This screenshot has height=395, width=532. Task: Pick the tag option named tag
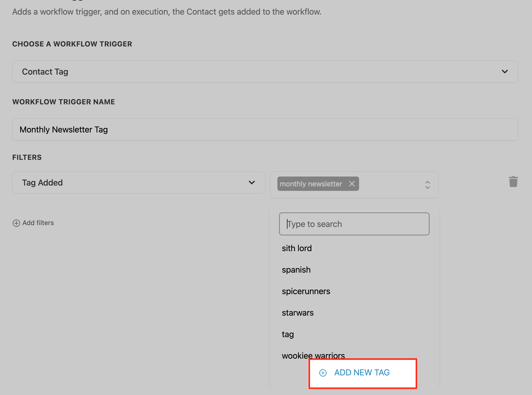click(x=288, y=334)
